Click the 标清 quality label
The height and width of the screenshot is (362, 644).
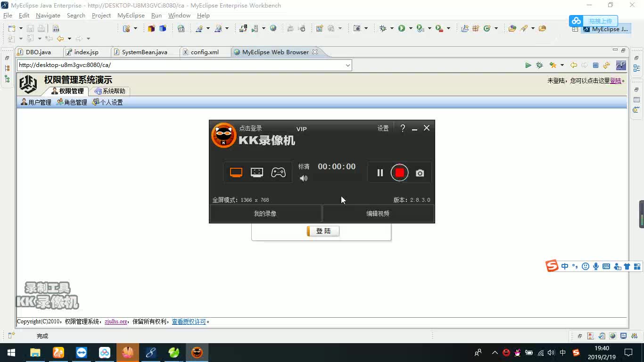pos(304,166)
